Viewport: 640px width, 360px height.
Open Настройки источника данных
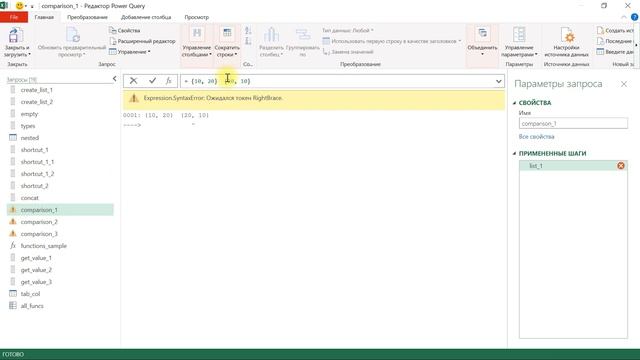point(567,42)
